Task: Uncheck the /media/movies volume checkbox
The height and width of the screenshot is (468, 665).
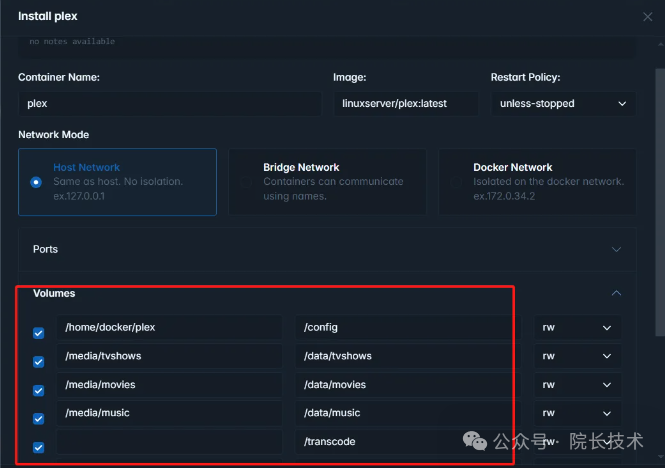Action: (x=39, y=390)
